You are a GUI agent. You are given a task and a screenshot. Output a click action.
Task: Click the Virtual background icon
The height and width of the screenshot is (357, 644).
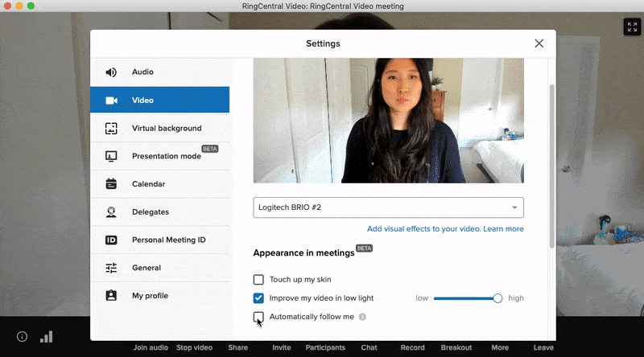click(112, 129)
